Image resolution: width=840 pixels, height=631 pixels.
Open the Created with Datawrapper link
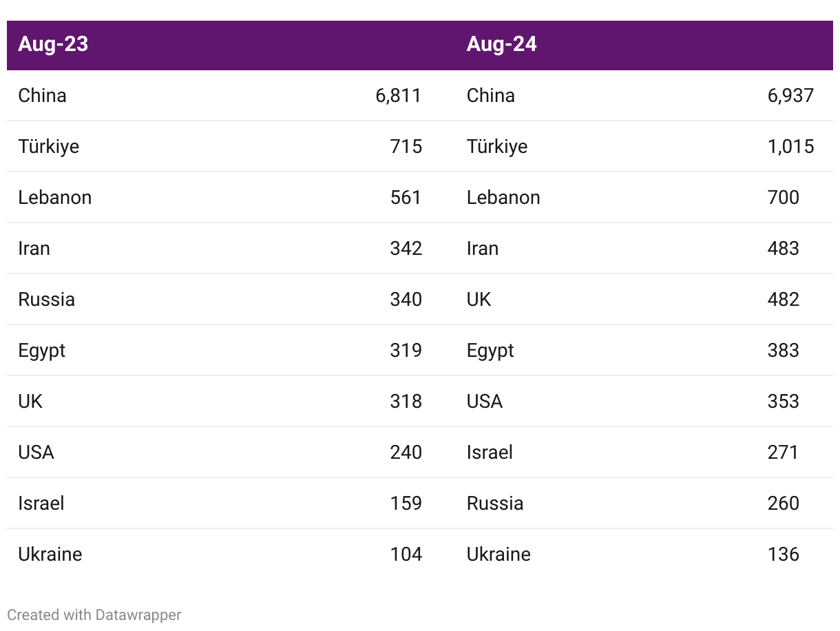pyautogui.click(x=94, y=615)
